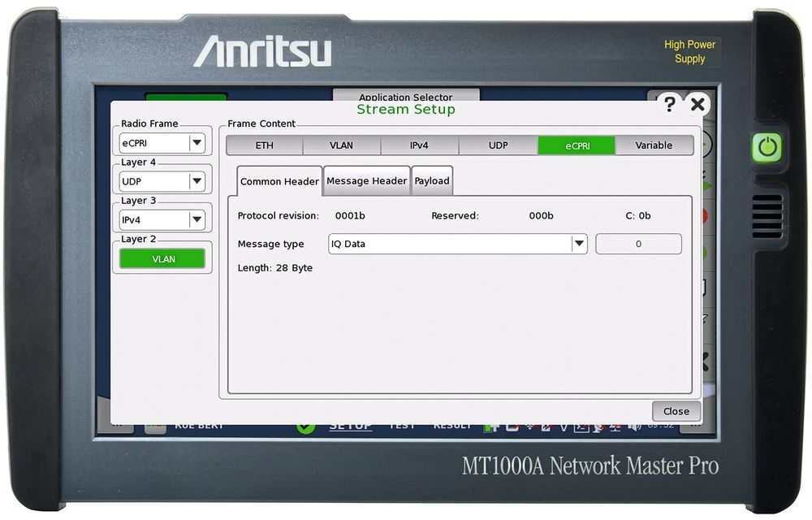Switch to the VLAN frame content tab
This screenshot has width=812, height=520.
click(x=341, y=145)
